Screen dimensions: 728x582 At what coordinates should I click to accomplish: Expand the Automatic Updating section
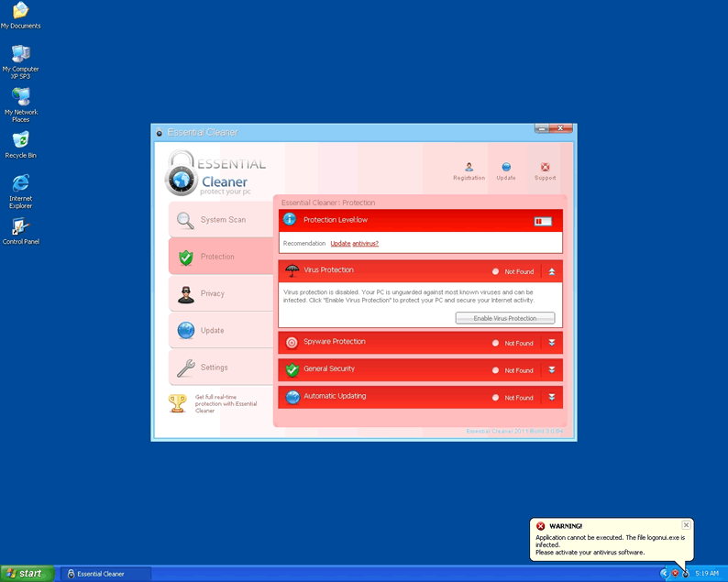point(552,398)
